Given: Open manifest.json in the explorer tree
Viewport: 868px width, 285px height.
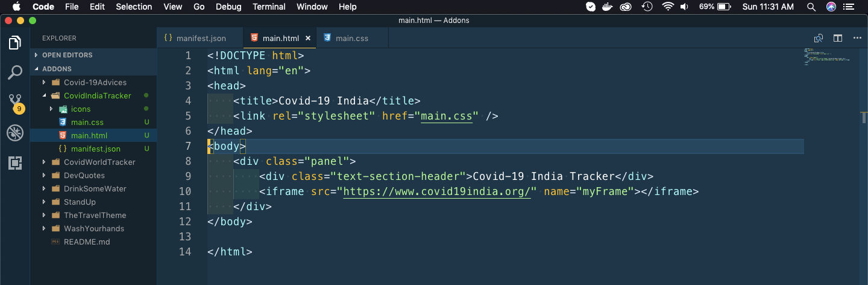Looking at the screenshot, I should tap(93, 149).
